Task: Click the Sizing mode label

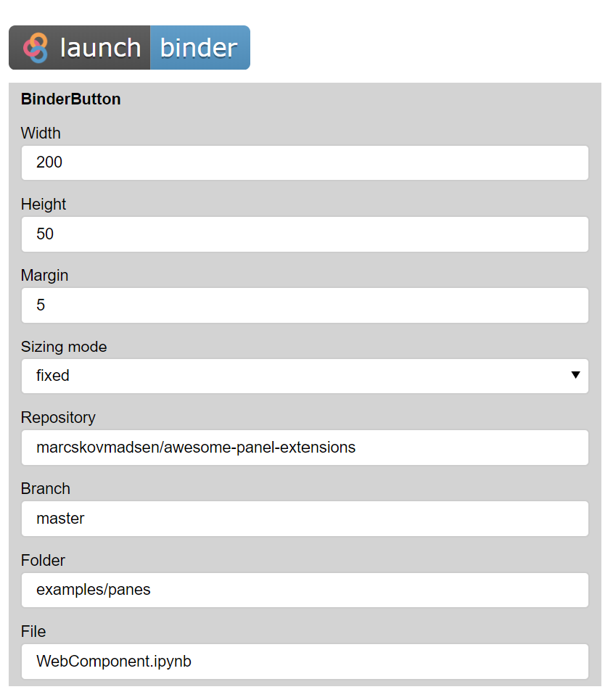Action: pos(64,347)
